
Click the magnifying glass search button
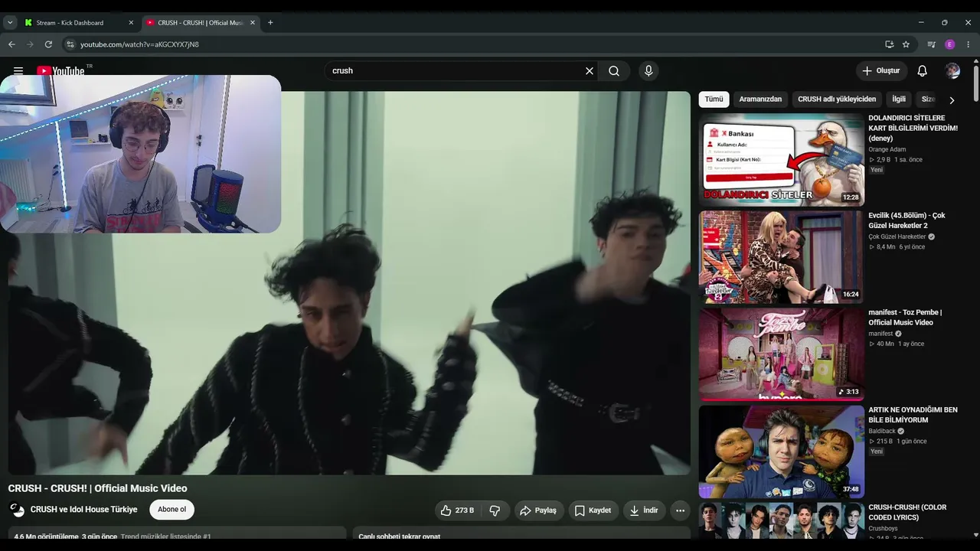[x=614, y=71]
